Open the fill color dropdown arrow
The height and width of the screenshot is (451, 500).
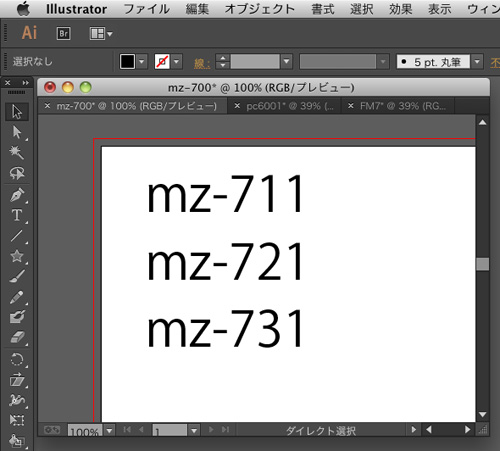(x=142, y=61)
